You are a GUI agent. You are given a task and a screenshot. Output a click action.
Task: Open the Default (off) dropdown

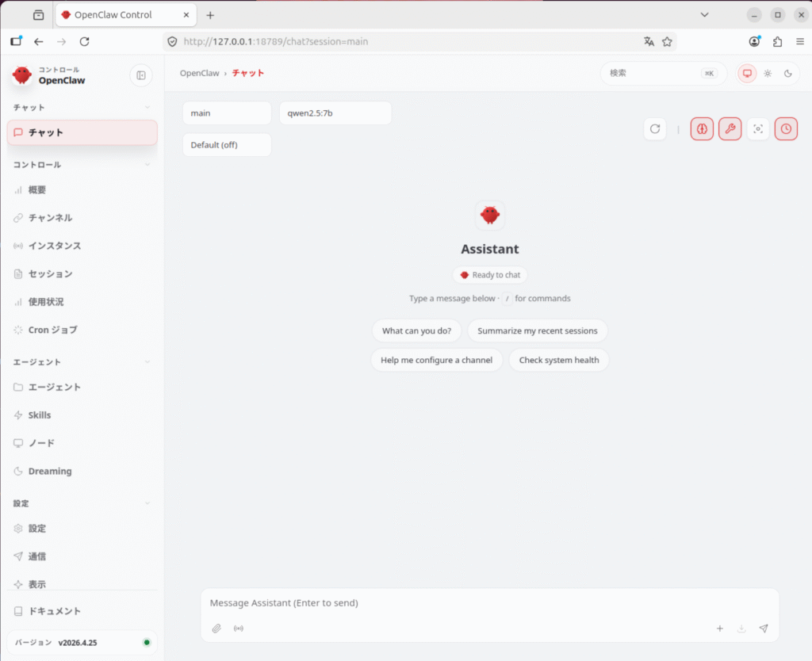pos(227,145)
